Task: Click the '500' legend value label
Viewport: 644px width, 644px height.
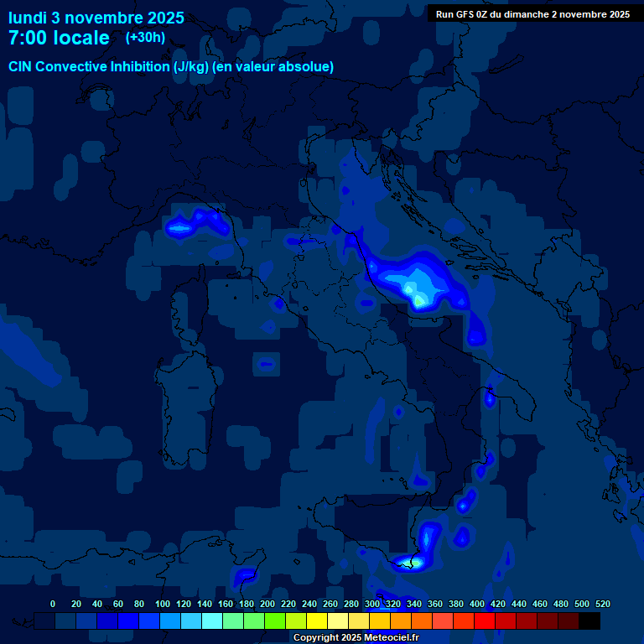Action: [x=581, y=604]
